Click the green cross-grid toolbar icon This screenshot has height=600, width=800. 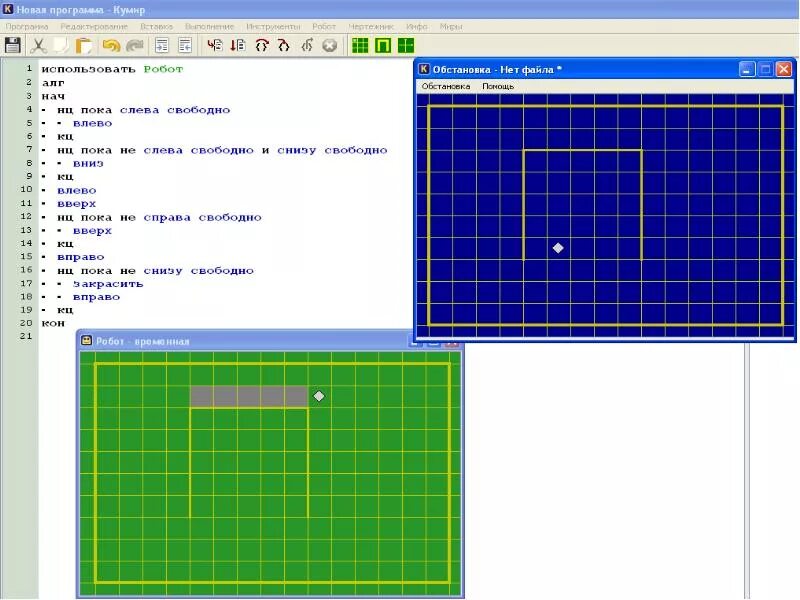pyautogui.click(x=406, y=45)
